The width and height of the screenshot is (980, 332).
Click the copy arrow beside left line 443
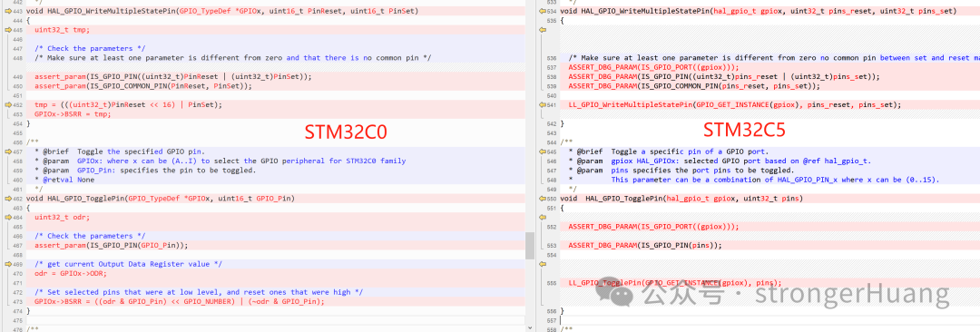[7, 11]
